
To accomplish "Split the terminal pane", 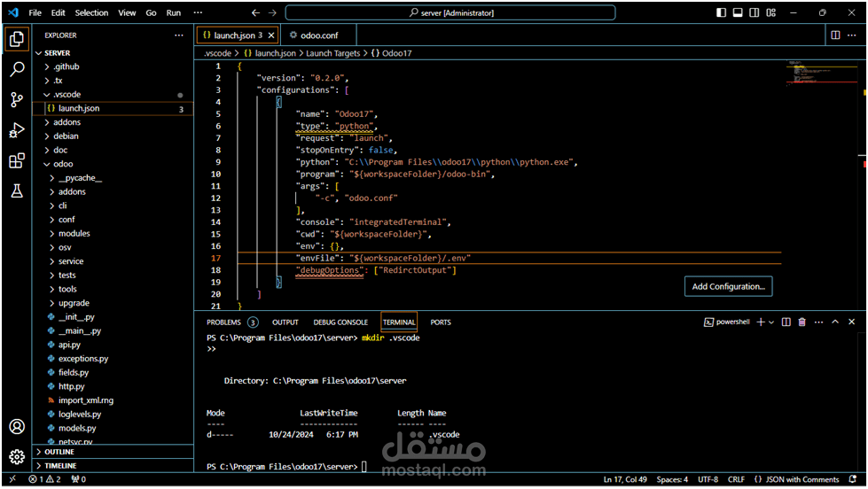I will click(x=786, y=322).
